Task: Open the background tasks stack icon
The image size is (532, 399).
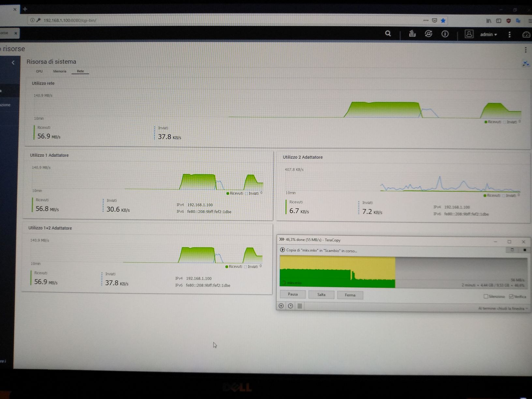Action: tap(412, 34)
